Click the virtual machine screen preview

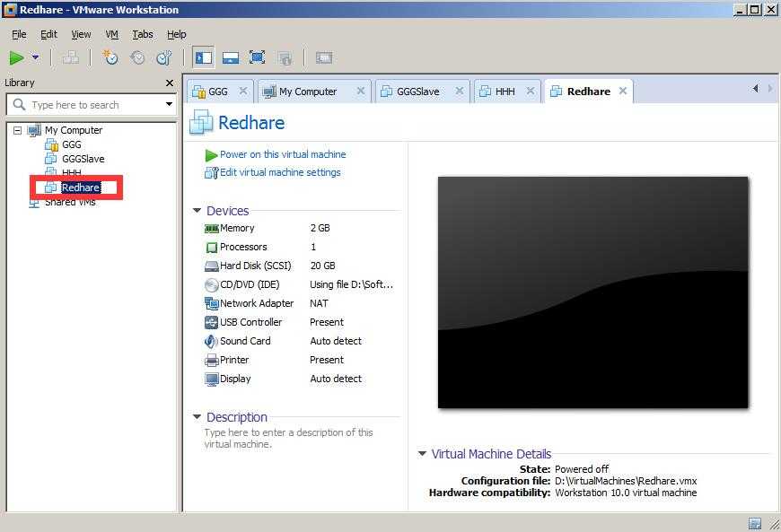point(592,292)
